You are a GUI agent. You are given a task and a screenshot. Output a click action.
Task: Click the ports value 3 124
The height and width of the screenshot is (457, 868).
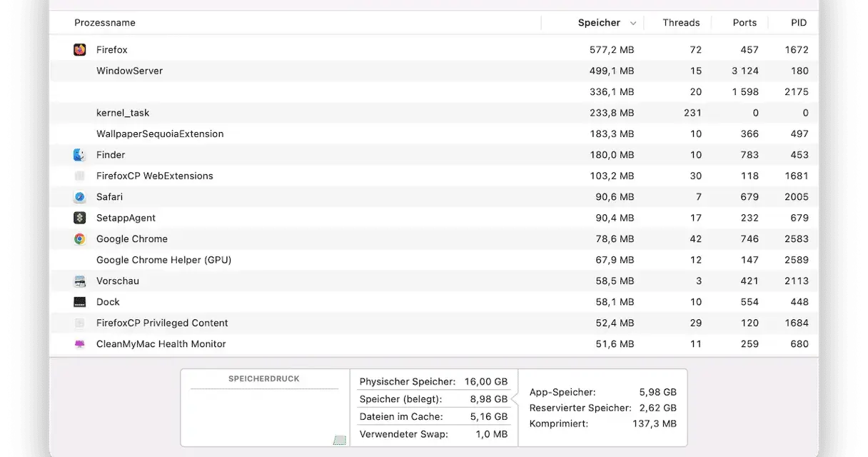(745, 71)
